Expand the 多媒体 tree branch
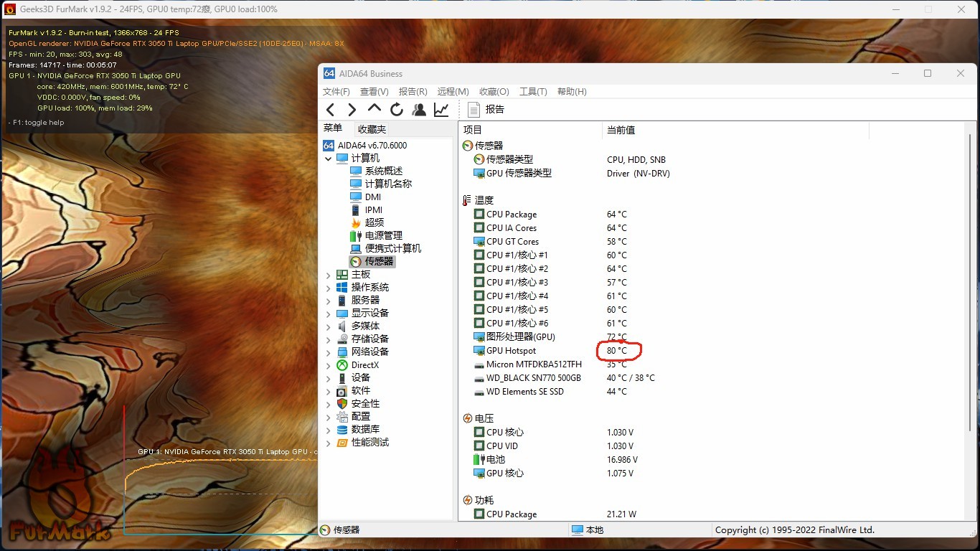This screenshot has width=980, height=551. 329,326
